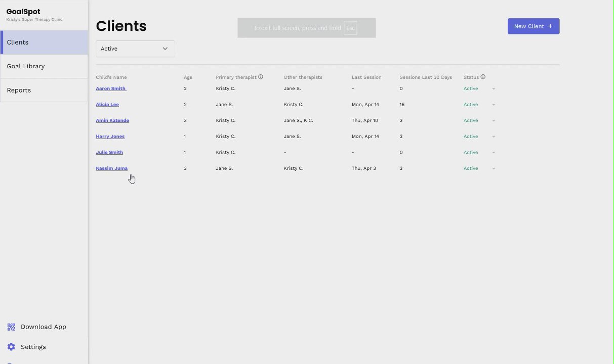Expand the status dropdown for Aaron Smith
614x364 pixels.
[494, 89]
